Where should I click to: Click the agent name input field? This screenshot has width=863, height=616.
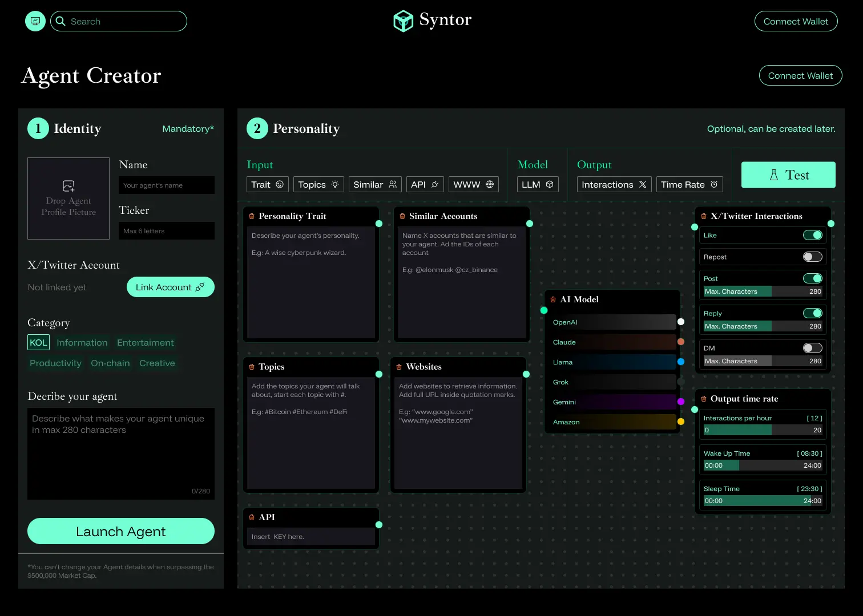pyautogui.click(x=166, y=185)
